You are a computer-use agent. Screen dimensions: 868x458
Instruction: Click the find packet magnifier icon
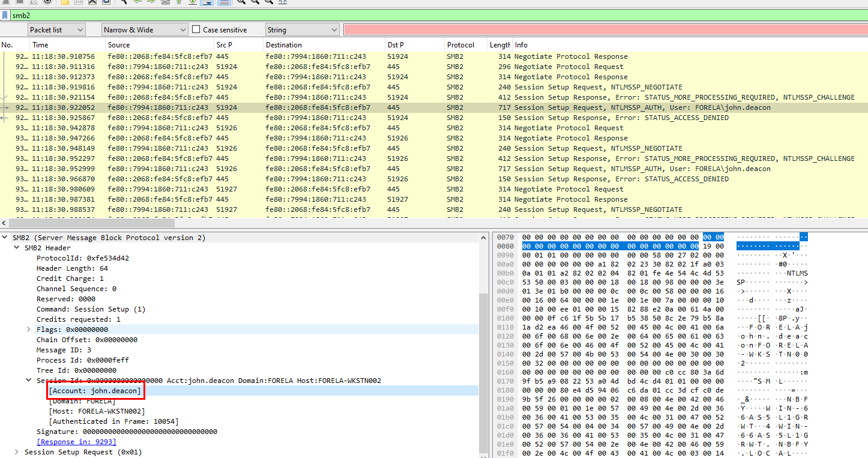point(122,2)
